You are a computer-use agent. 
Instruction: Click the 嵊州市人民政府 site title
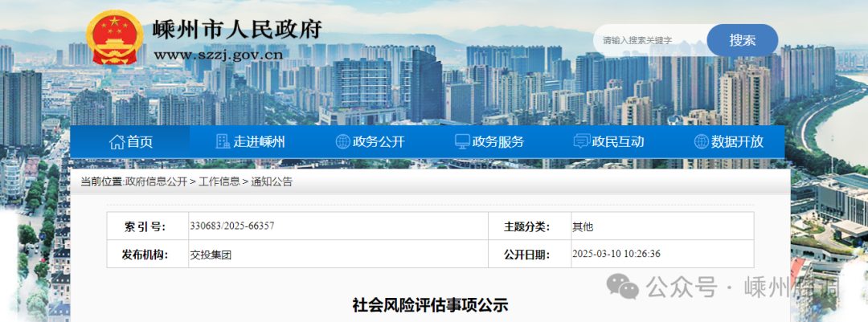pos(237,30)
